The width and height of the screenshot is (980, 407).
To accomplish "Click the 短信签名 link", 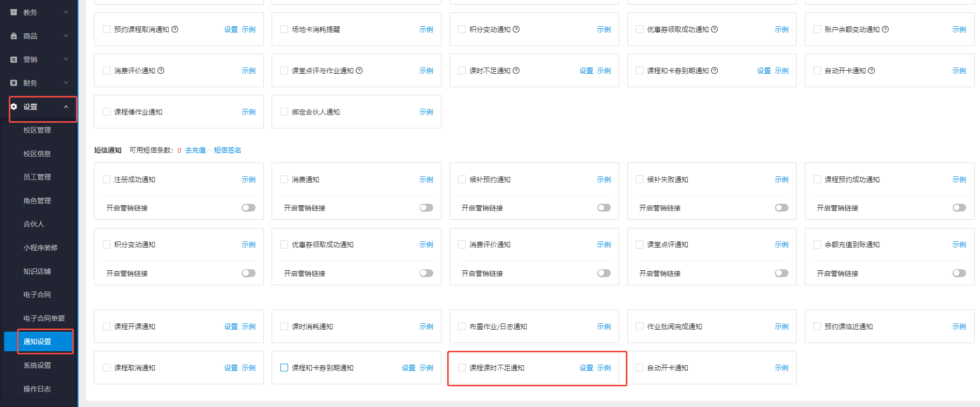I will tap(228, 150).
